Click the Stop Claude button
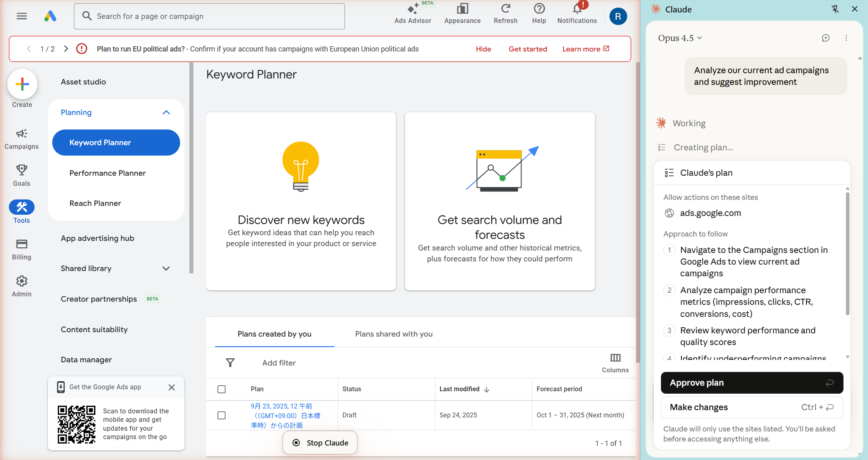 click(320, 443)
